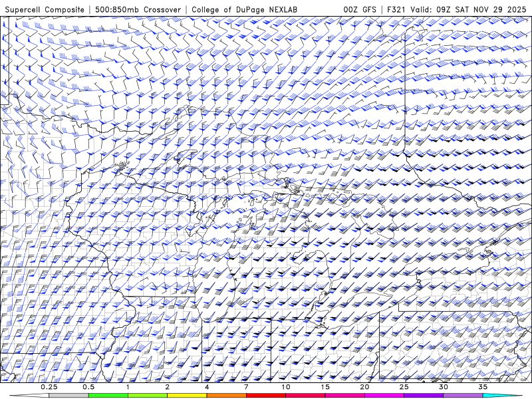Click the "F321" forecast hour label

click(x=396, y=10)
